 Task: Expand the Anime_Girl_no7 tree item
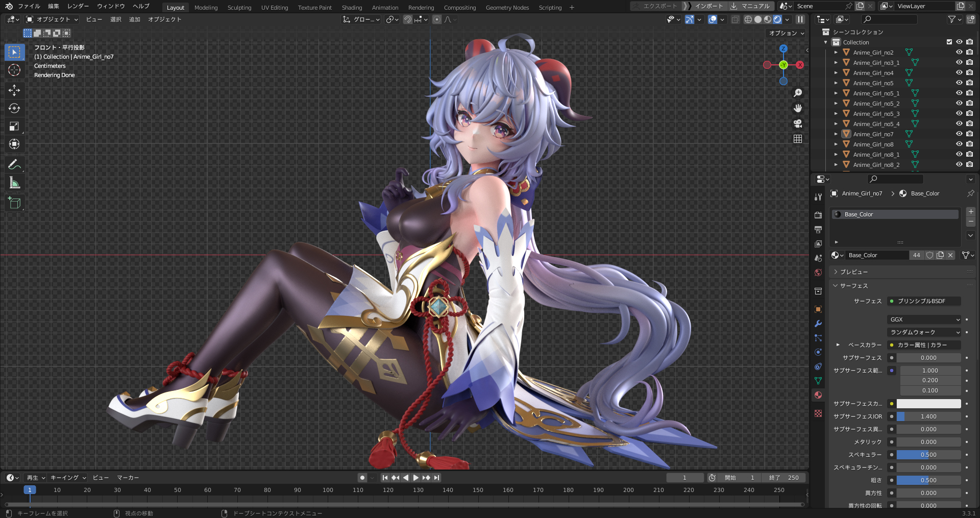(x=836, y=134)
